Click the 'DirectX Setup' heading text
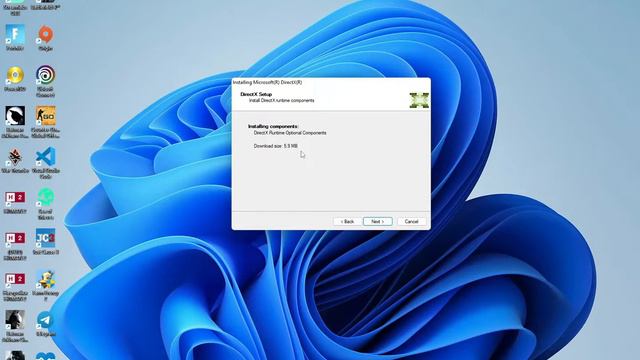640x360 pixels. (x=256, y=94)
